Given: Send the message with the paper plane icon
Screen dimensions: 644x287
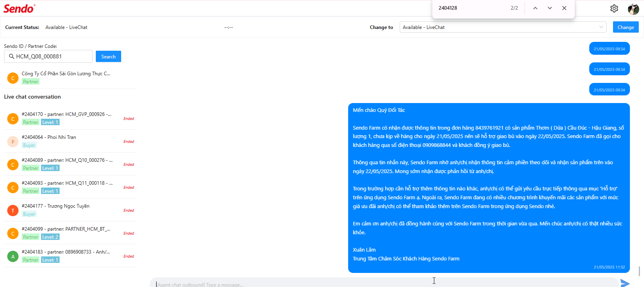Looking at the screenshot, I should tap(625, 283).
